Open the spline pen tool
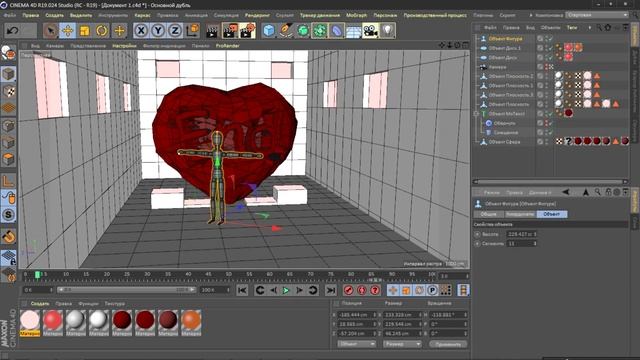The image size is (640, 360). tap(286, 31)
